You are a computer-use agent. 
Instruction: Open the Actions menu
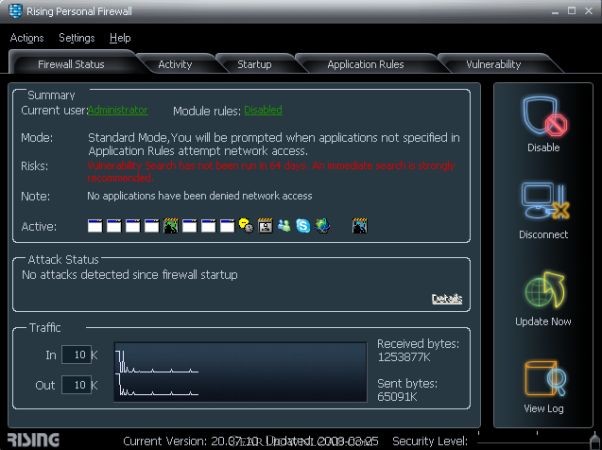coord(27,38)
